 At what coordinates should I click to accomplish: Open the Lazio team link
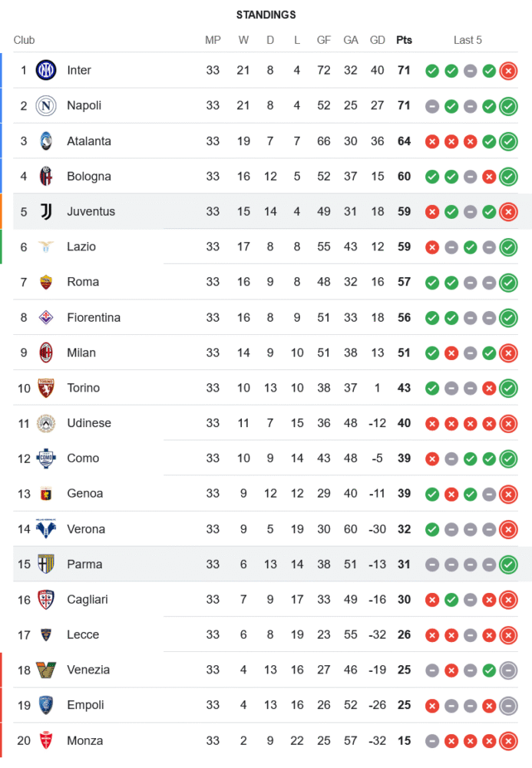click(x=81, y=247)
